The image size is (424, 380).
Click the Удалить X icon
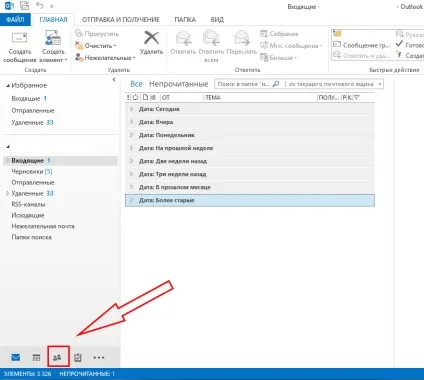coord(151,38)
